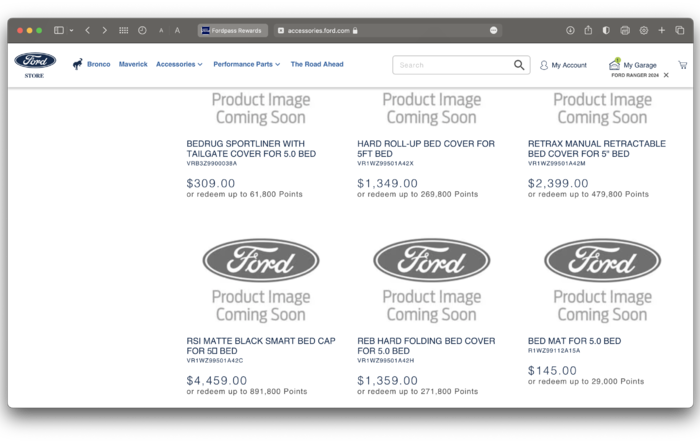
Task: Click the $4,459.00 price
Action: (x=217, y=380)
